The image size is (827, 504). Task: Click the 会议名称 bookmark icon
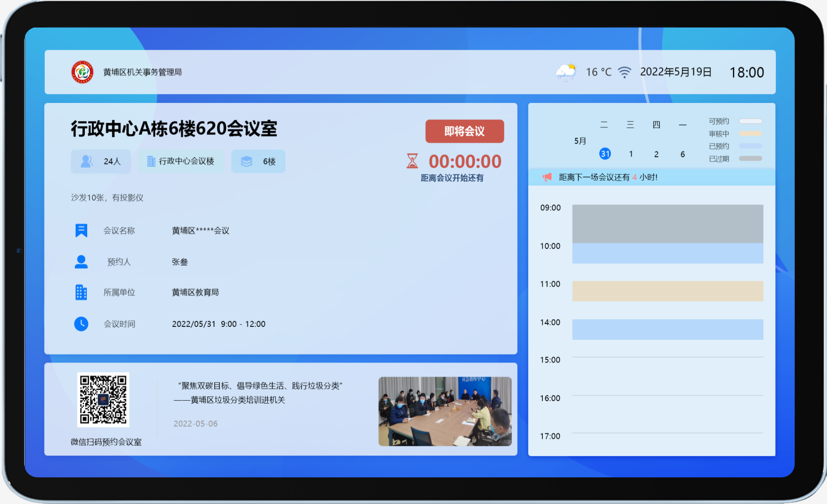tap(81, 230)
